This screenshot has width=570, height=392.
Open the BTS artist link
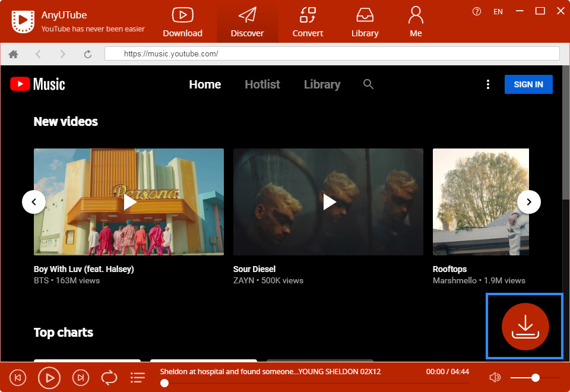[x=41, y=280]
